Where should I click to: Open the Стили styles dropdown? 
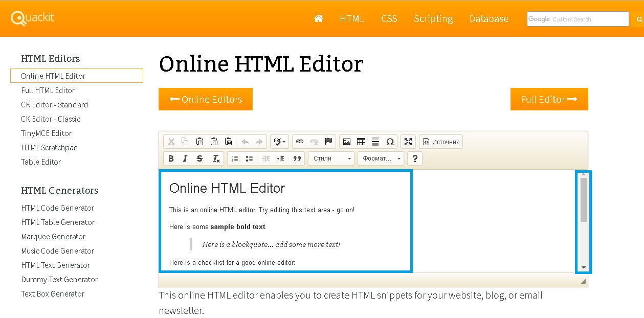coord(331,158)
